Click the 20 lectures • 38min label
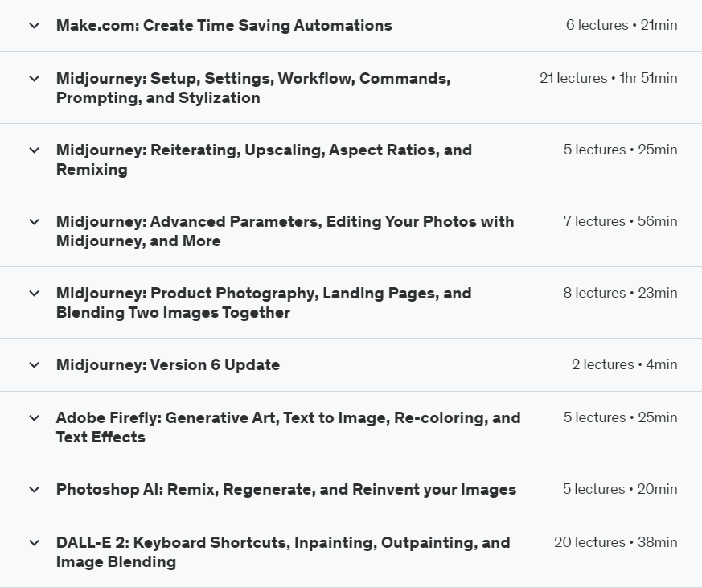The width and height of the screenshot is (702, 588). click(x=615, y=543)
